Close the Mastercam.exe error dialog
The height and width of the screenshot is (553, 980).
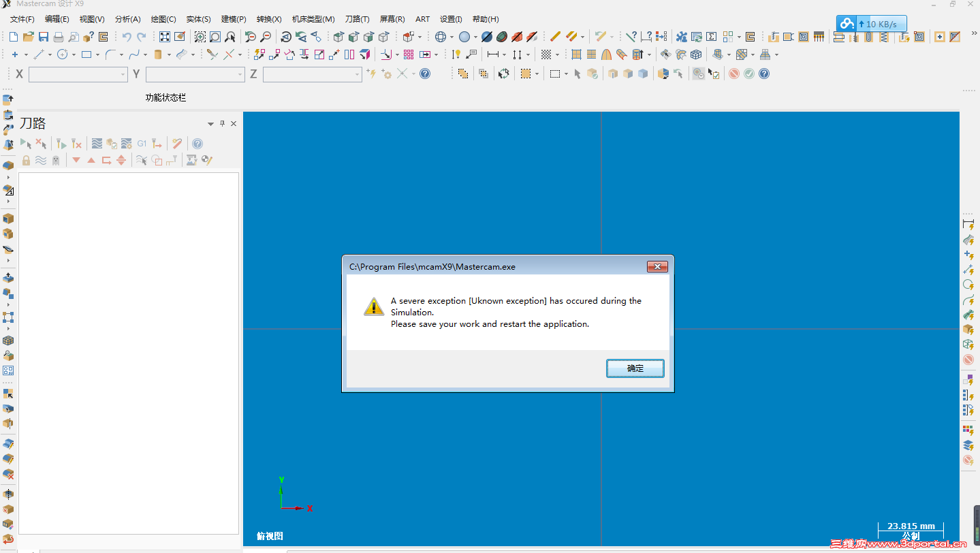point(657,267)
